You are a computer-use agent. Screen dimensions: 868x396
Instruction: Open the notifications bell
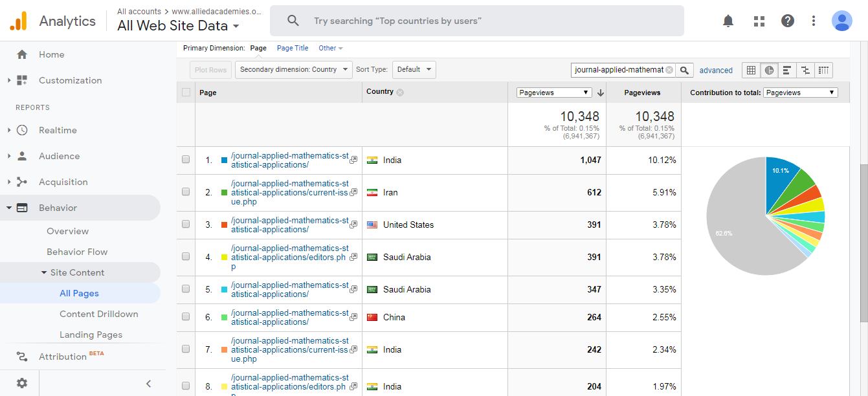pyautogui.click(x=728, y=21)
